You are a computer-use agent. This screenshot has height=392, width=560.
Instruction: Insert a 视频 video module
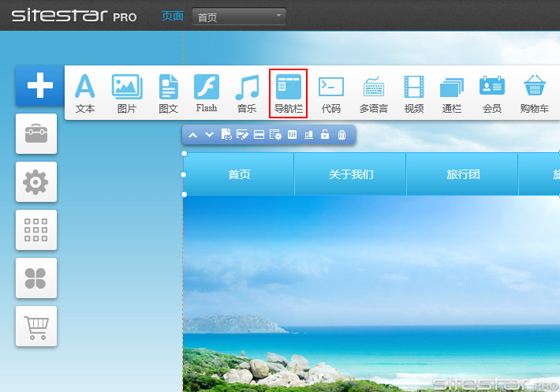414,93
